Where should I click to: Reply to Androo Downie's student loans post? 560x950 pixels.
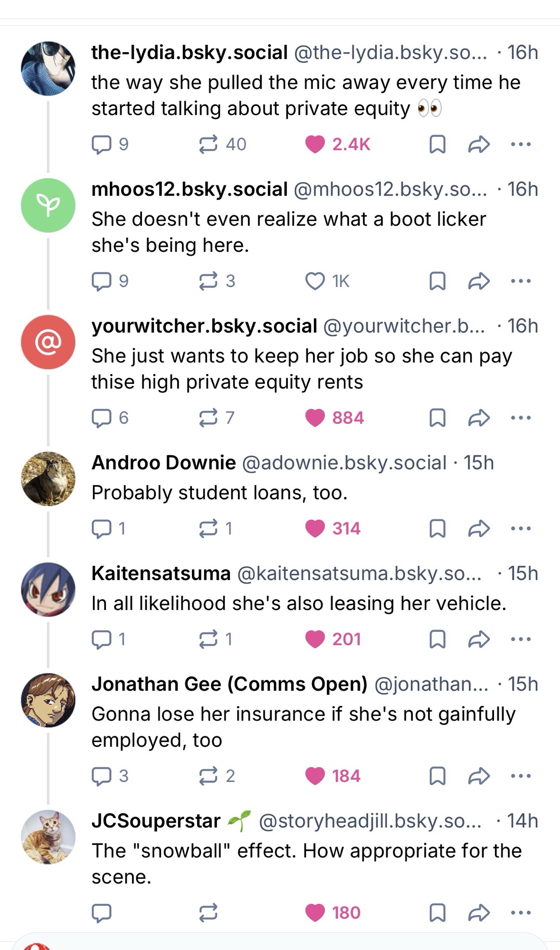(x=101, y=529)
